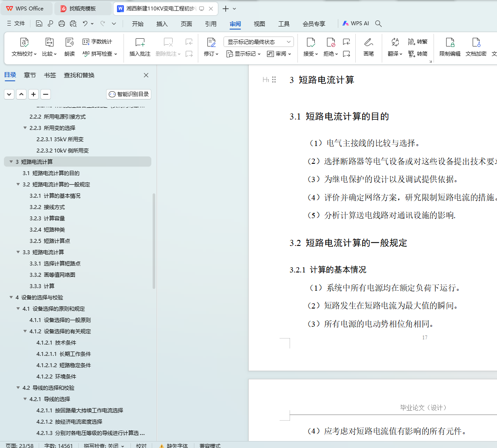Jump to 3.2.3 计算容量 in outline

tap(47, 218)
